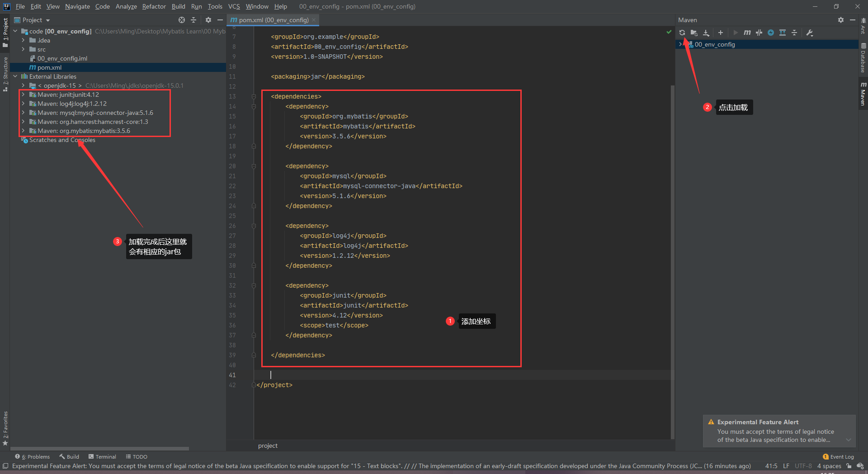Click the editor vertical scrollbar
Screen dimensions: 868x474
673,262
